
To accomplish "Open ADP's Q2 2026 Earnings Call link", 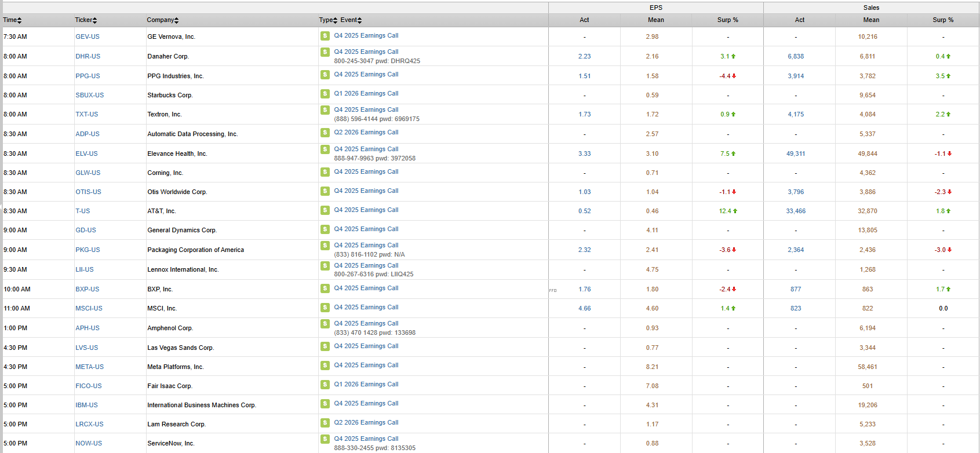I will [366, 133].
